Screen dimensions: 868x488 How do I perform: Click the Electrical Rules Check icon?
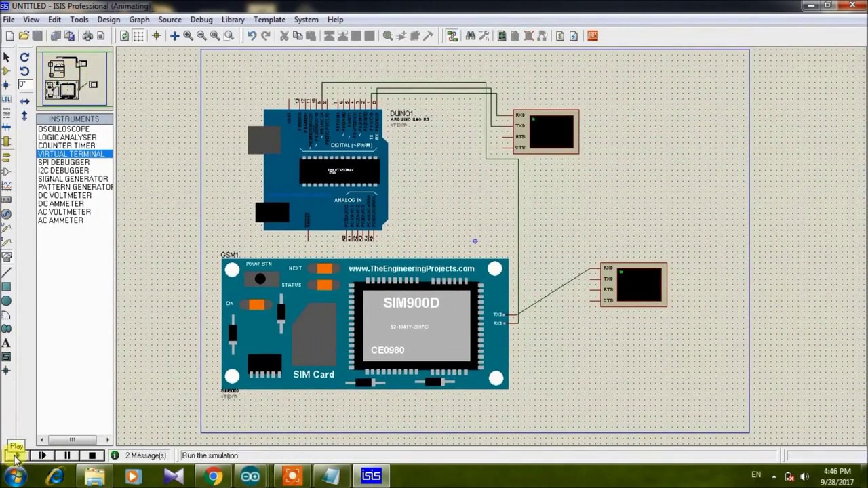point(574,36)
